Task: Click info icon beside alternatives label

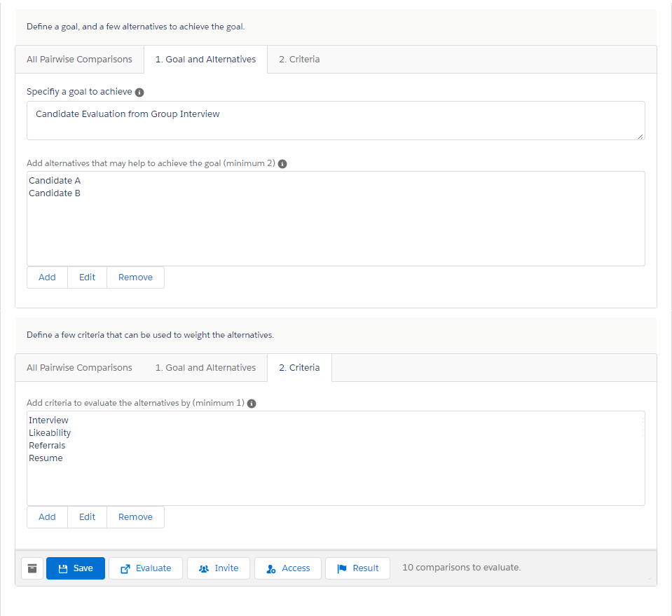Action: click(282, 163)
